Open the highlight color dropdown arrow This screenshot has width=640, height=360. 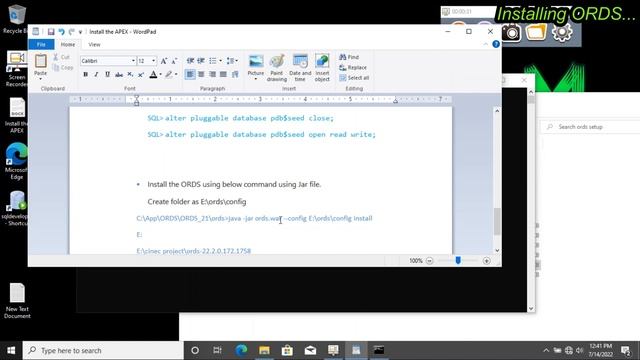click(176, 74)
